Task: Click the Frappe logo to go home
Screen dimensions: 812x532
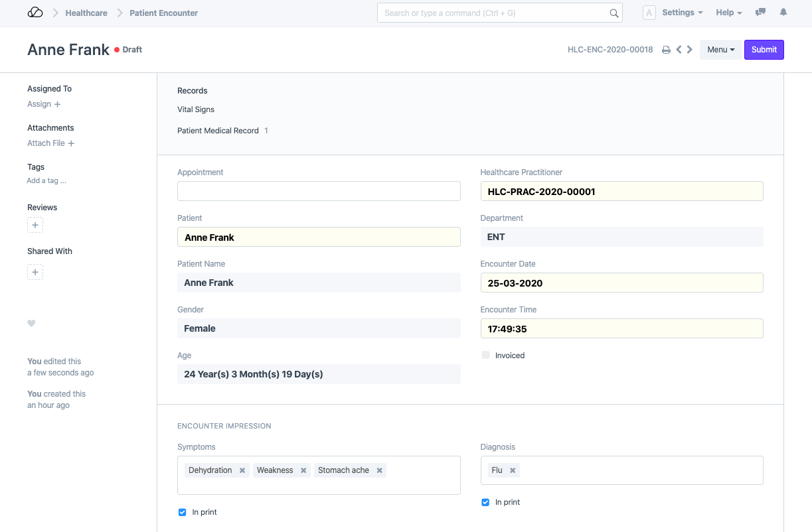Action: (x=35, y=12)
